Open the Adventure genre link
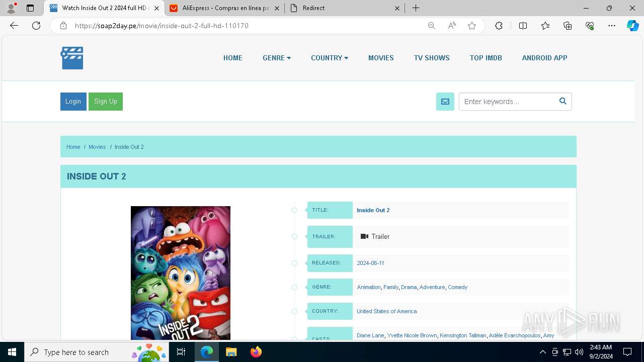644x362 pixels. 432,287
